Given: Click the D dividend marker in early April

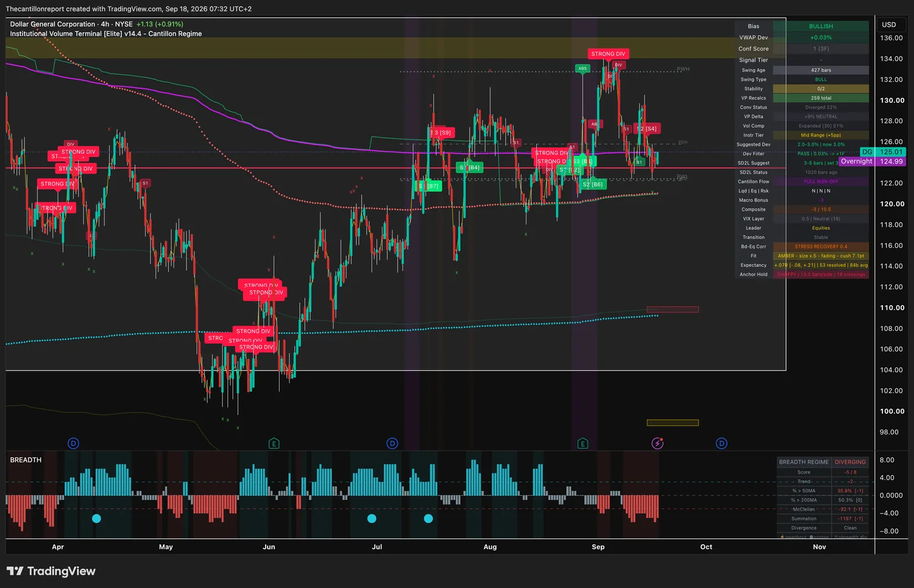Looking at the screenshot, I should click(73, 444).
